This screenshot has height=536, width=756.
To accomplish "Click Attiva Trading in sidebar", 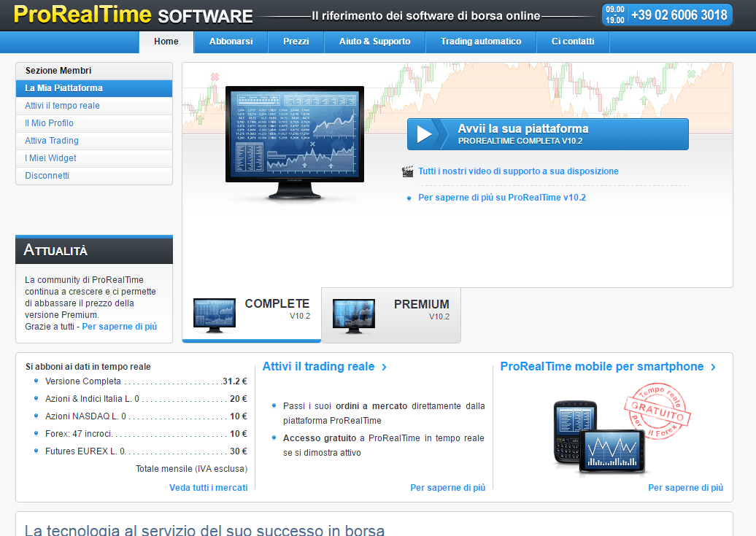I will coord(94,140).
